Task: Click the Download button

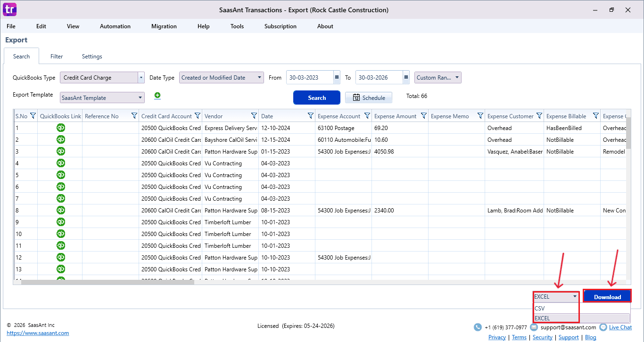Action: (x=607, y=296)
